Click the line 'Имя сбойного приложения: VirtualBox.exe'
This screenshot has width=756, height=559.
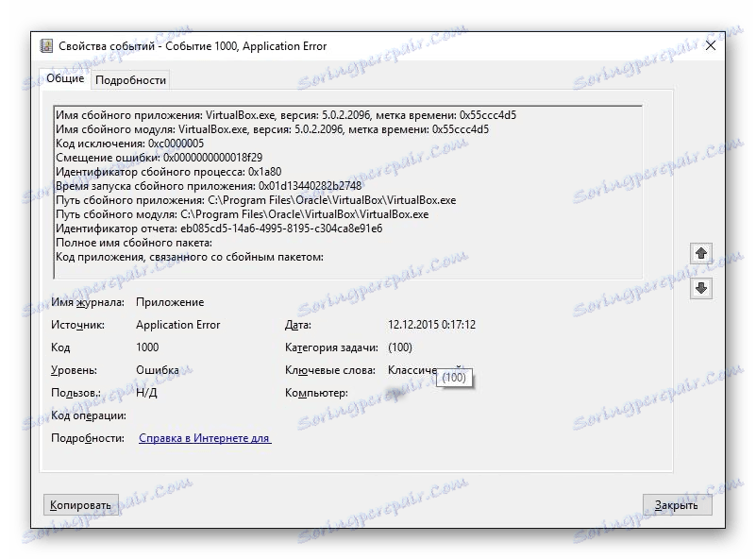286,115
